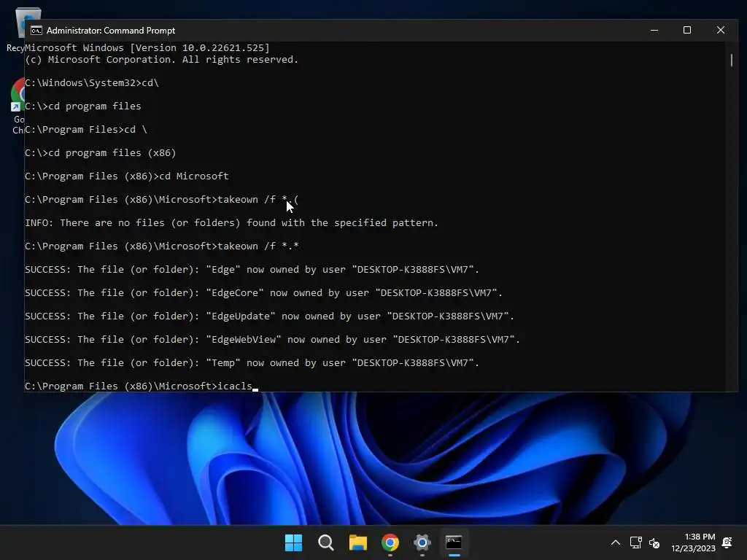This screenshot has height=560, width=747.
Task: Select the Command Prompt taskbar icon
Action: [454, 542]
